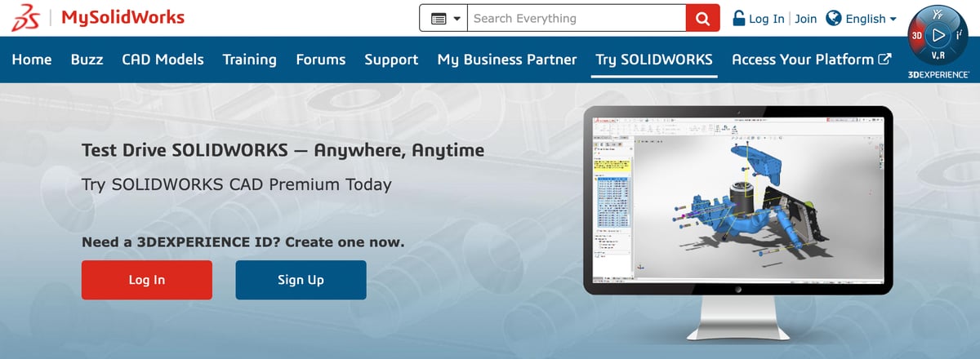Viewport: 980px width, 359px height.
Task: Open the Training menu item
Action: pyautogui.click(x=249, y=60)
